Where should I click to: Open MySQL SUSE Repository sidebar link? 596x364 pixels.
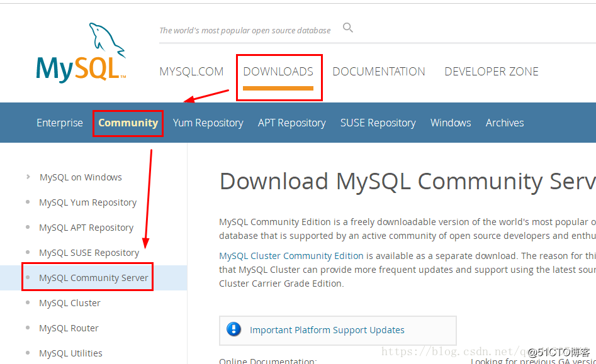pos(89,253)
